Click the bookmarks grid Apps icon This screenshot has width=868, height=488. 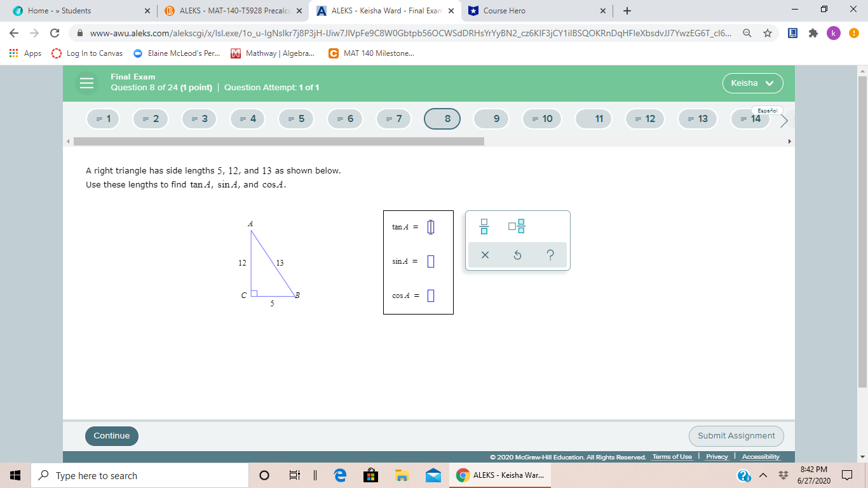pos(14,53)
